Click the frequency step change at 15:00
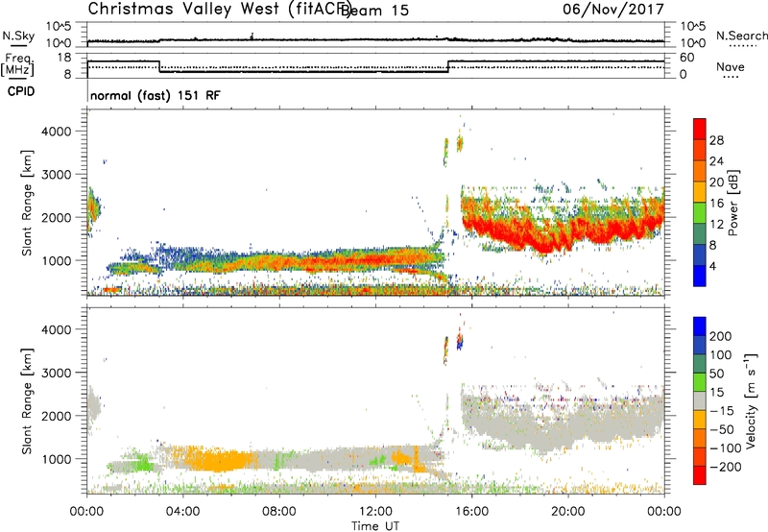This screenshot has width=768, height=532. (448, 66)
